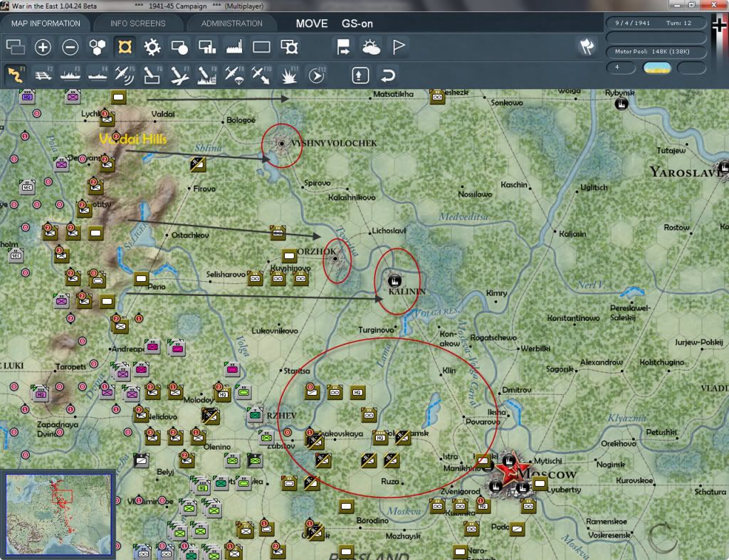Toggle the highlighted yellow unit-mode icon

tap(125, 47)
